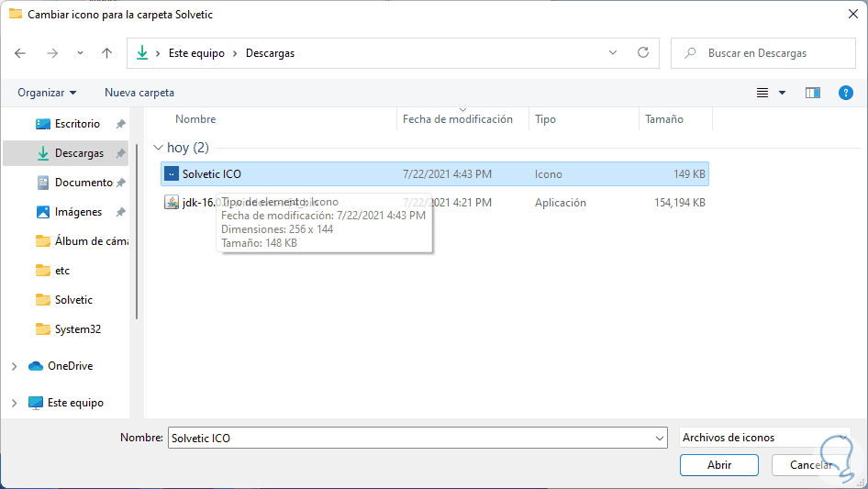Go back with the back arrow
The height and width of the screenshot is (489, 868).
(x=21, y=53)
